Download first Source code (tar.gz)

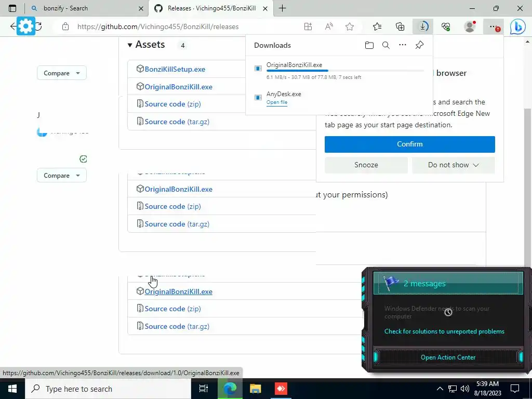(x=177, y=122)
